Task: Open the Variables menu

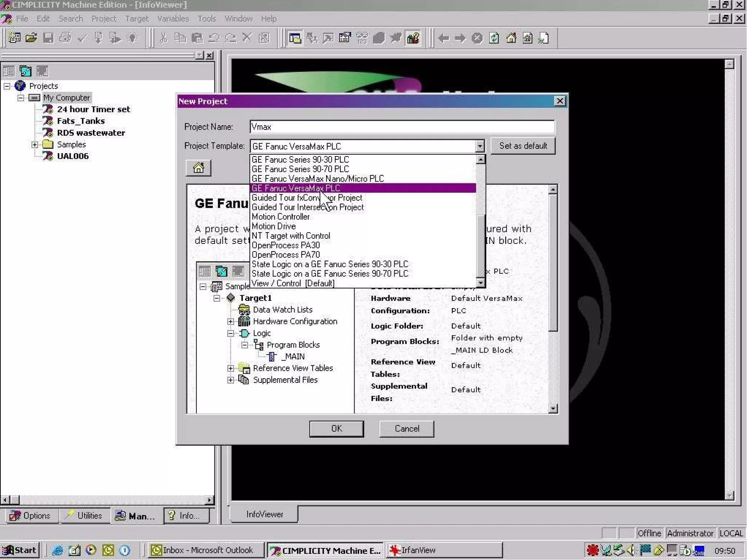Action: [173, 19]
